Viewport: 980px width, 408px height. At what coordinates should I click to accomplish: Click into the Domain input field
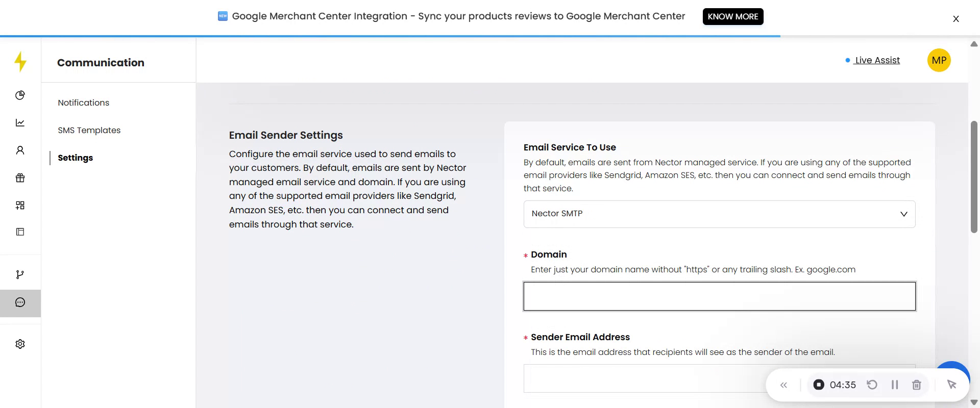pos(719,296)
